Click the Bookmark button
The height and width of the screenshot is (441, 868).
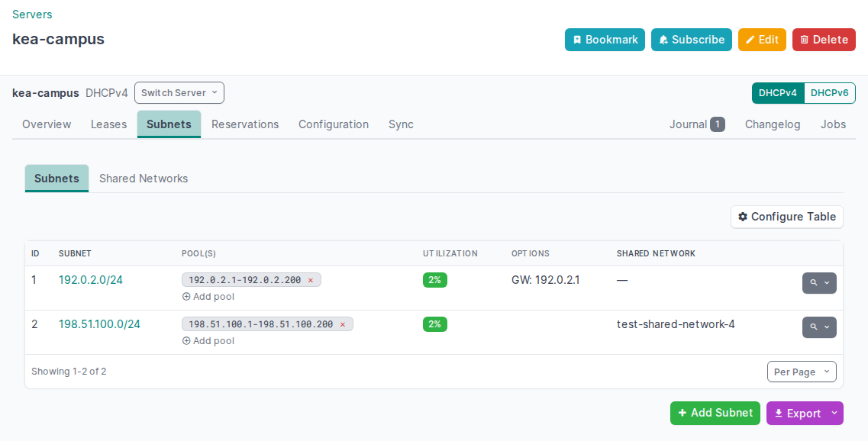[605, 40]
